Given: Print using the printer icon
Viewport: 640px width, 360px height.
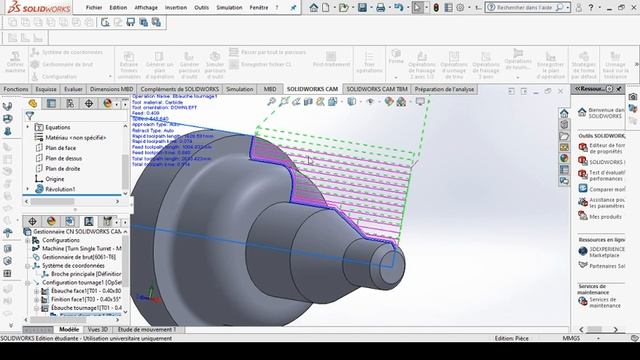Looking at the screenshot, I should (x=380, y=7).
